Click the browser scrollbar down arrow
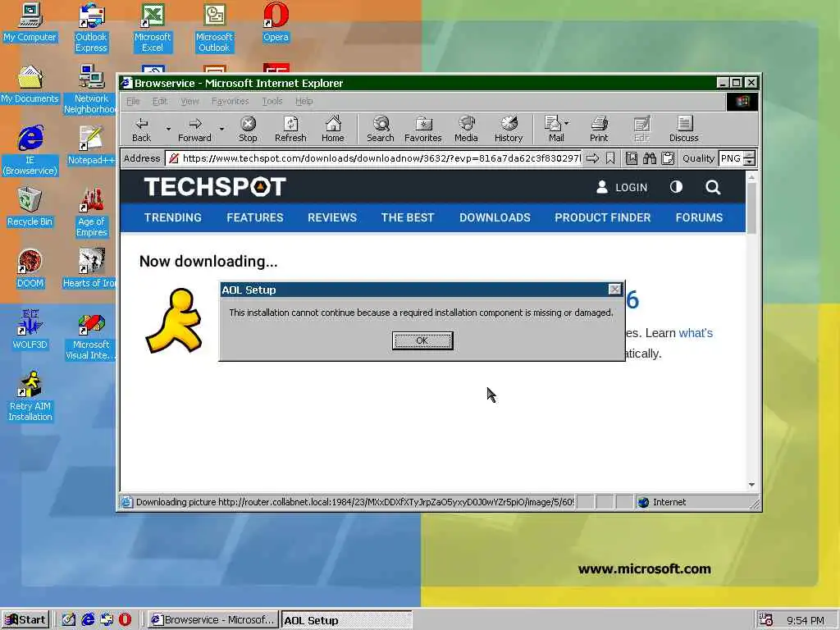The width and height of the screenshot is (840, 630). pos(751,484)
